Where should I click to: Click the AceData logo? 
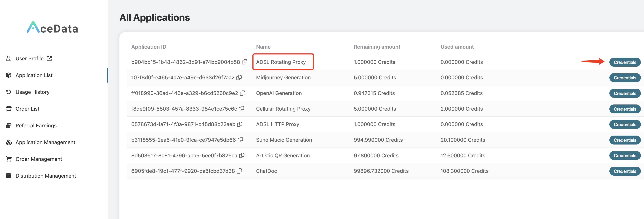point(52,27)
